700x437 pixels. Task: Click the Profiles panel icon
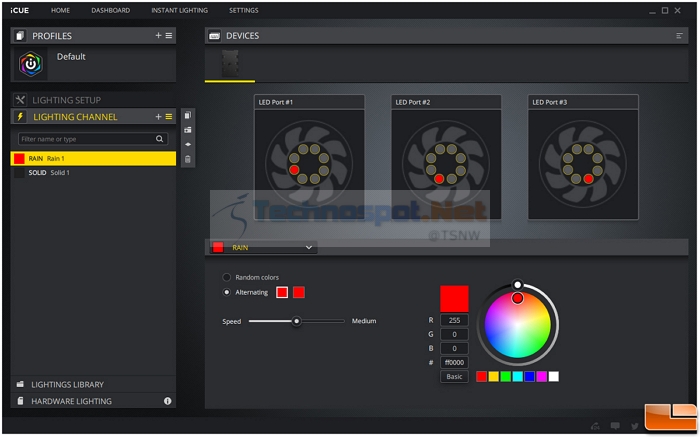coord(20,36)
